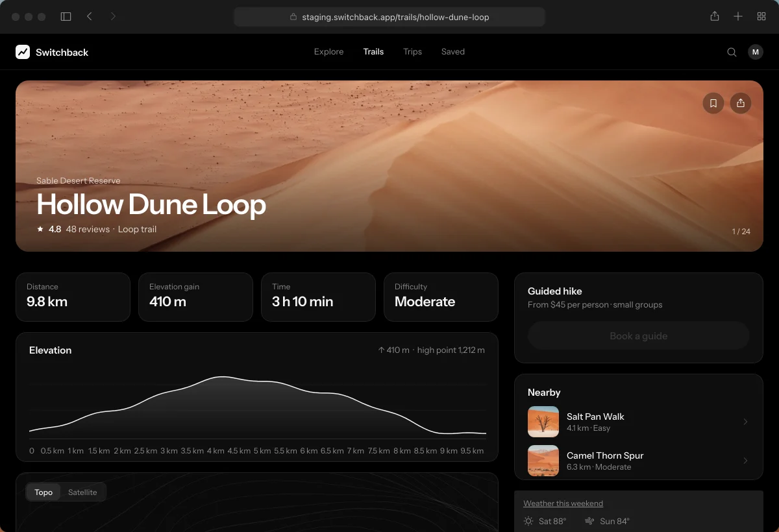Click the browser address bar
779x532 pixels.
[389, 17]
